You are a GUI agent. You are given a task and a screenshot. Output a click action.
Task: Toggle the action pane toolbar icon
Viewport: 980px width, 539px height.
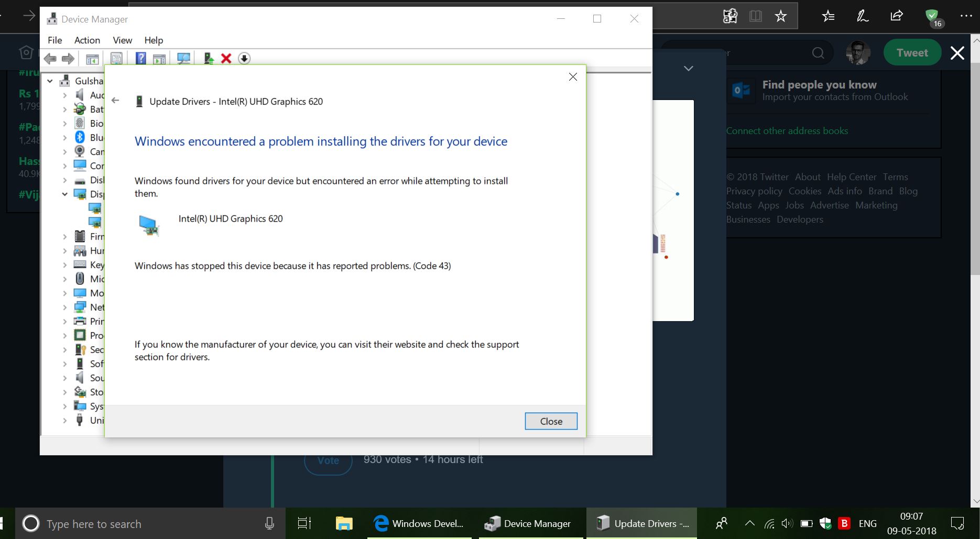(159, 59)
